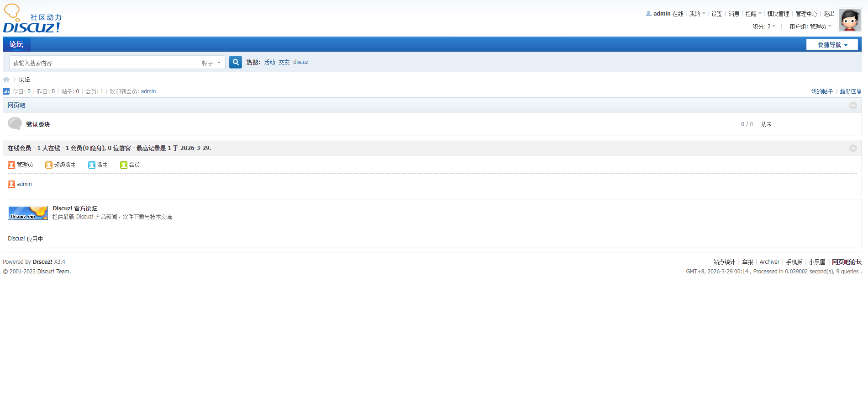The image size is (868, 416).
Task: Click the Discuz! logo
Action: pos(32,19)
